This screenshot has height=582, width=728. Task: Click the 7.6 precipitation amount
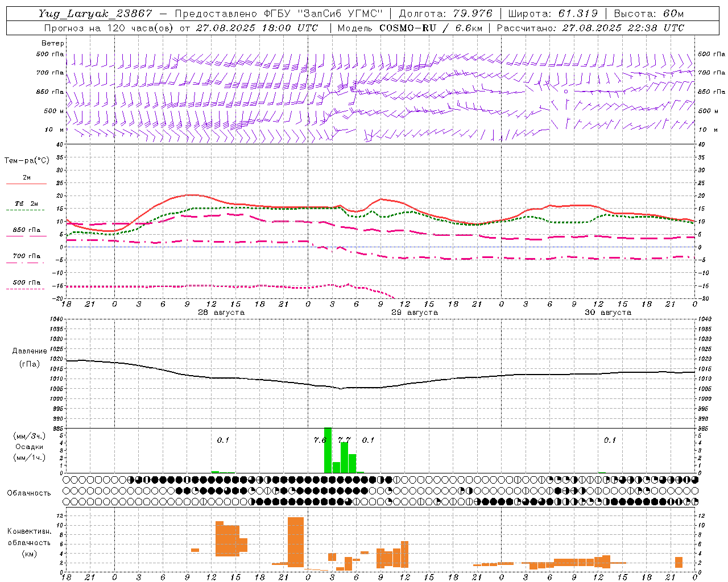coord(320,440)
